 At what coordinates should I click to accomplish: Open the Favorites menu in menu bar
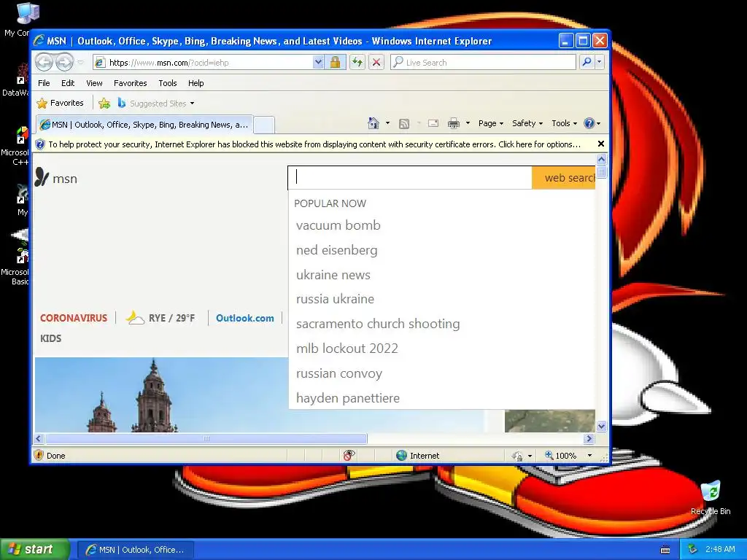coord(130,83)
